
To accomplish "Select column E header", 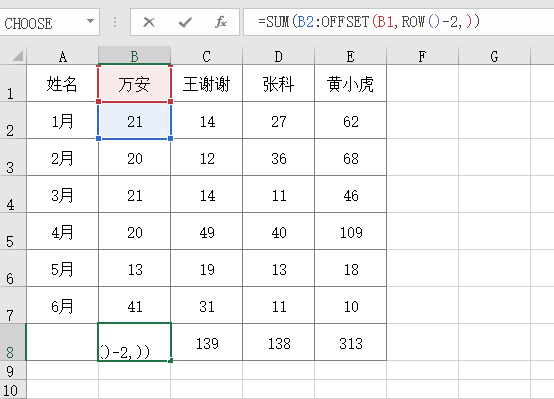I will 350,56.
